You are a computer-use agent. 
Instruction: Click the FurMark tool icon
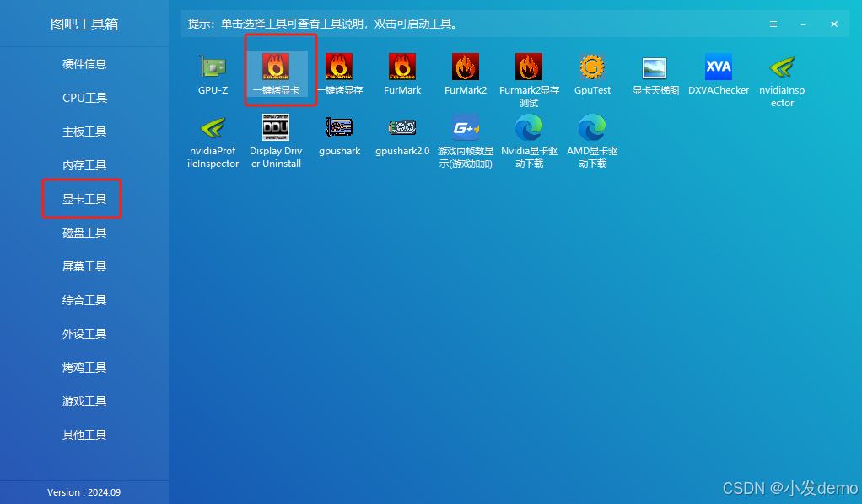[401, 67]
